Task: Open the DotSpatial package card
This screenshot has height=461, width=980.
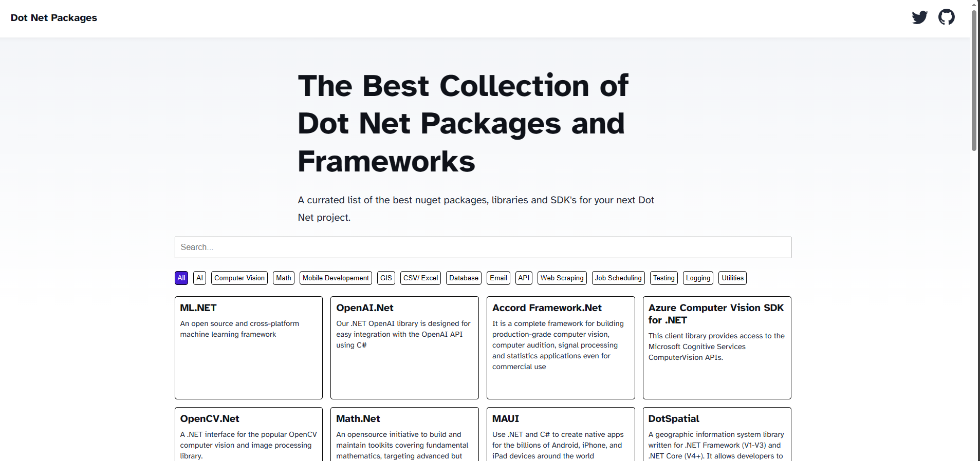Action: click(717, 434)
